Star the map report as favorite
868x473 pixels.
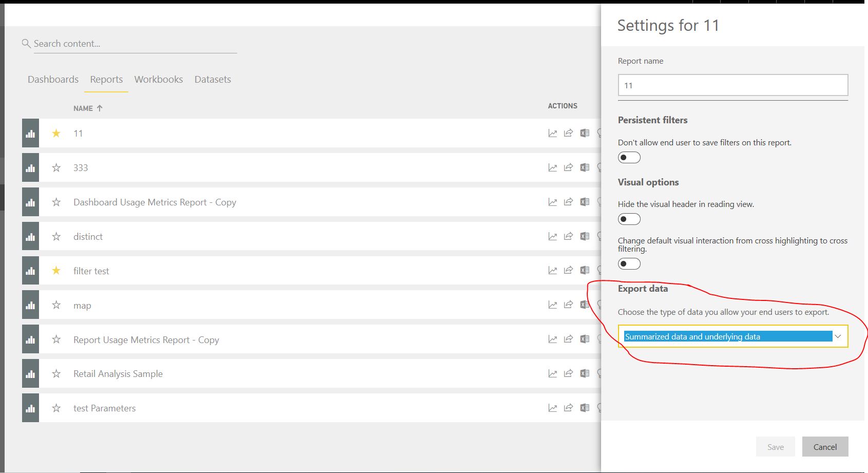pos(56,305)
